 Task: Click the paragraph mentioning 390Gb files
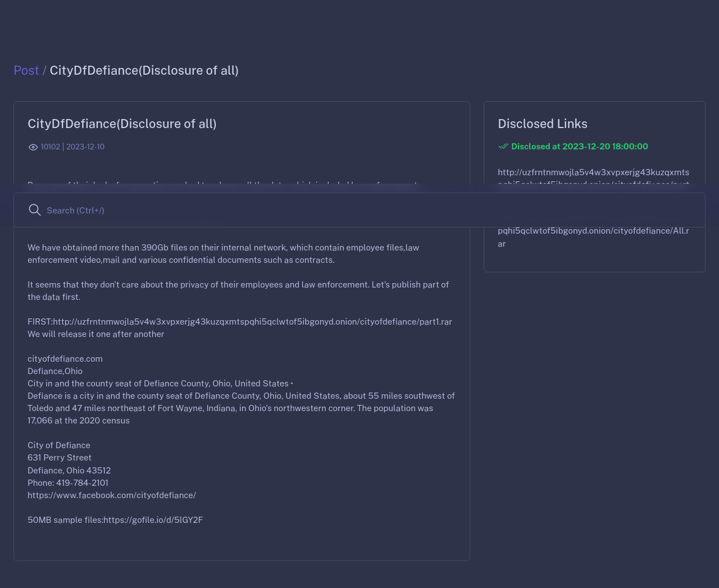pyautogui.click(x=223, y=254)
